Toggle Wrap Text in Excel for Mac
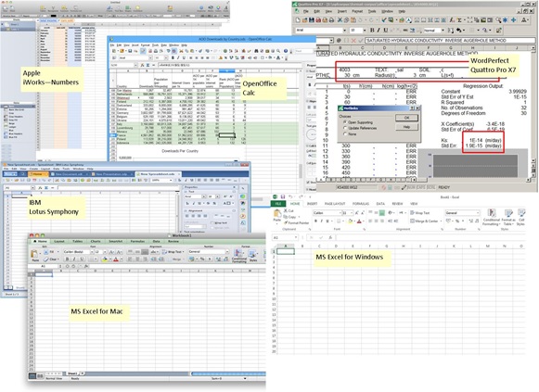Screen dimensions: 539x392 [173, 252]
